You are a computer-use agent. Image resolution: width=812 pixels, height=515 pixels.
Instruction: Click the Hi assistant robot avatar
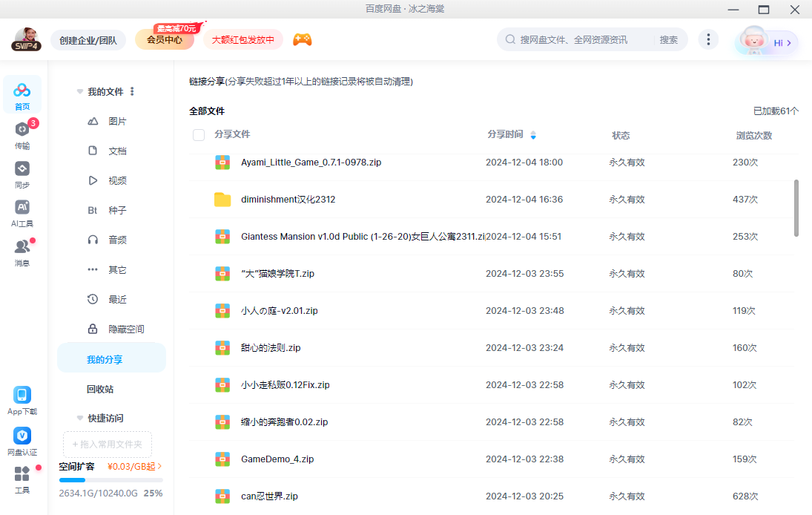pyautogui.click(x=753, y=40)
